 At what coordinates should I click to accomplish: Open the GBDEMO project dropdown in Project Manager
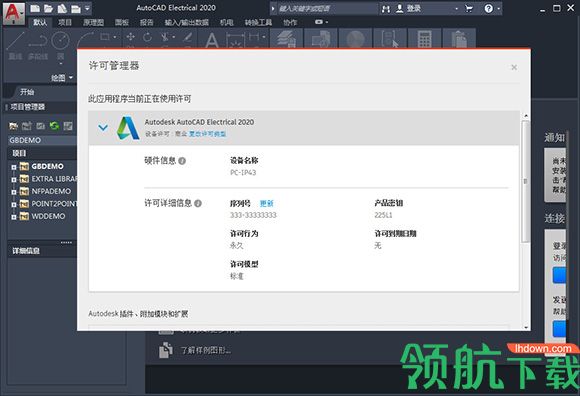point(42,140)
